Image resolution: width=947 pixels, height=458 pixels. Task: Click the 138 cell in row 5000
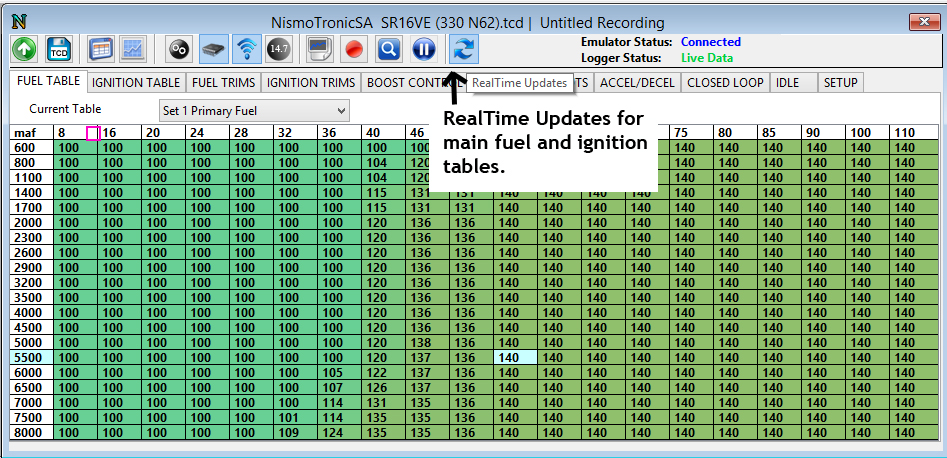coord(427,343)
